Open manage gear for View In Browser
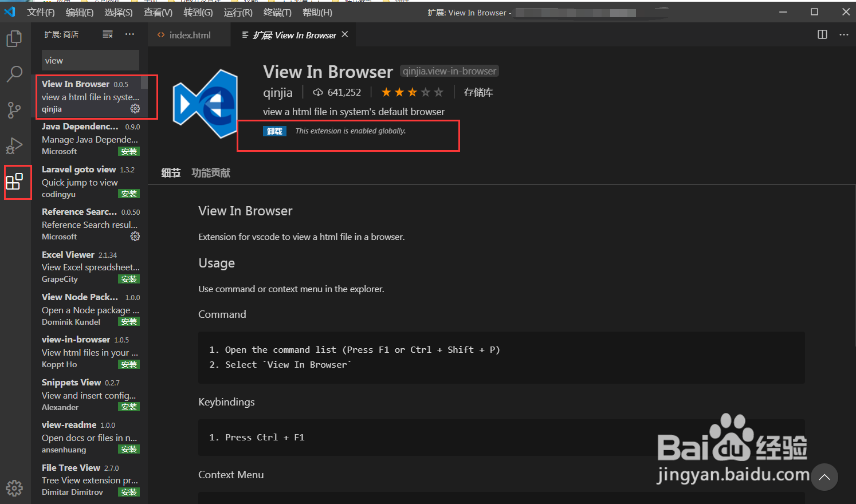 coord(135,108)
